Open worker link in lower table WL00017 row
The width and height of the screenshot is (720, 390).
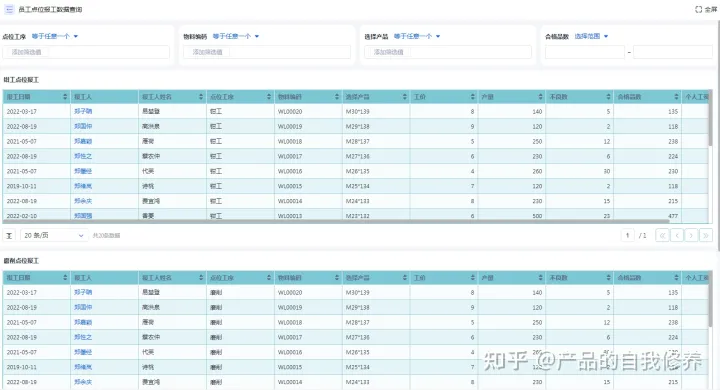pyautogui.click(x=83, y=337)
